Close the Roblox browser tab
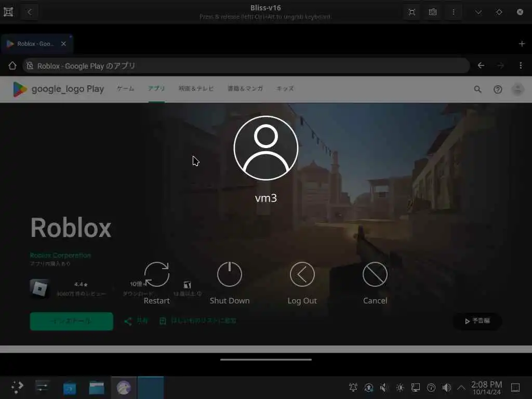The height and width of the screenshot is (399, 532). coord(63,44)
